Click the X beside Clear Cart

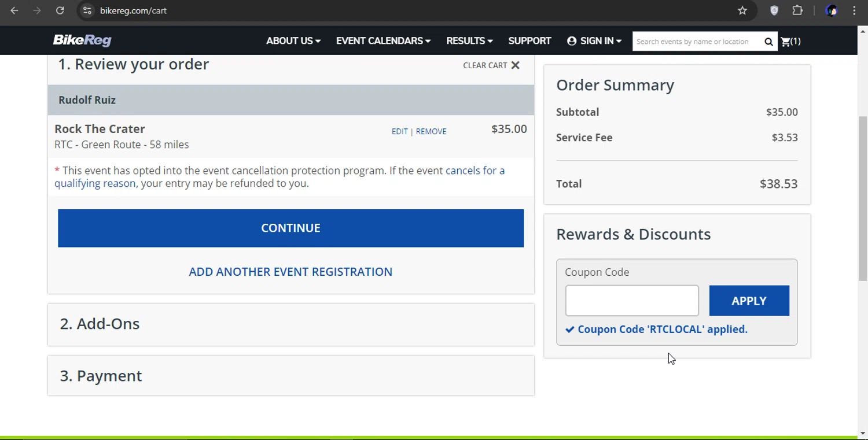[x=515, y=65]
